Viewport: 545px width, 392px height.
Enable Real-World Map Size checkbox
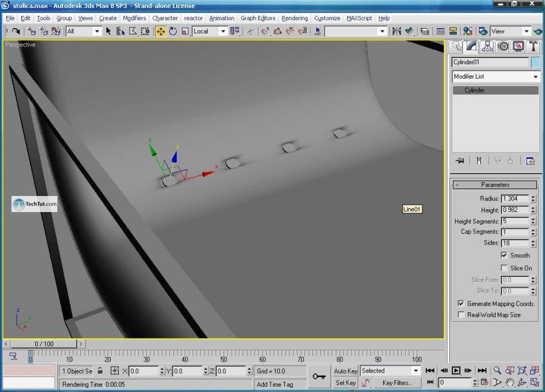click(461, 315)
